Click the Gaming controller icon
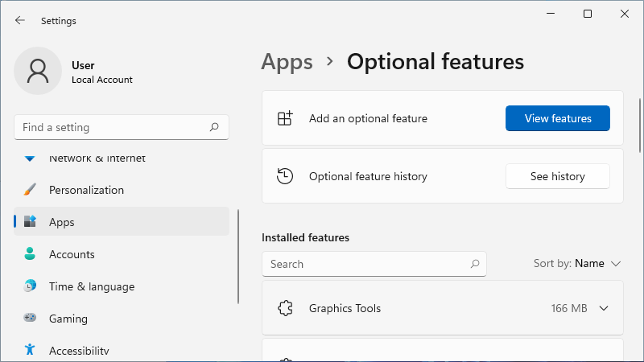 pyautogui.click(x=30, y=319)
